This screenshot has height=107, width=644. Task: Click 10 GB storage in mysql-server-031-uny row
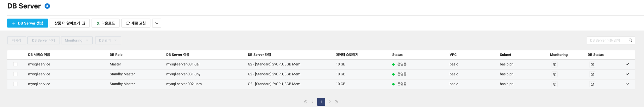click(341, 74)
